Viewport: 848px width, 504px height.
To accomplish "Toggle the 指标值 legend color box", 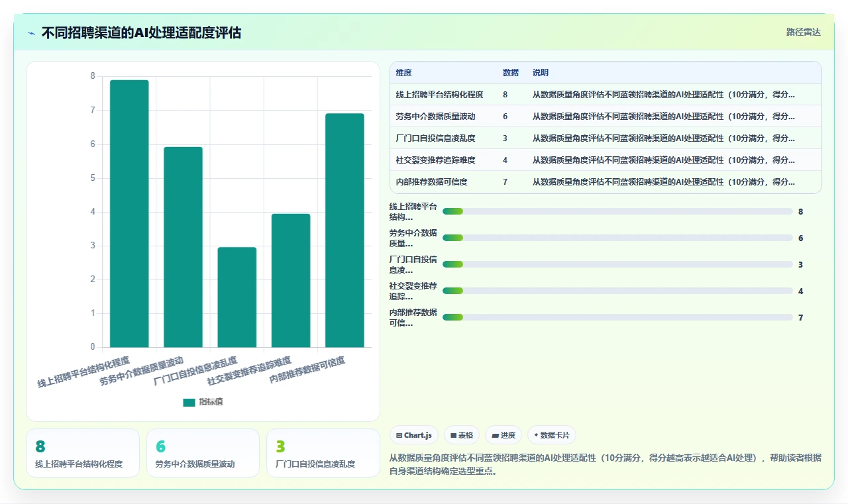I will pos(189,402).
